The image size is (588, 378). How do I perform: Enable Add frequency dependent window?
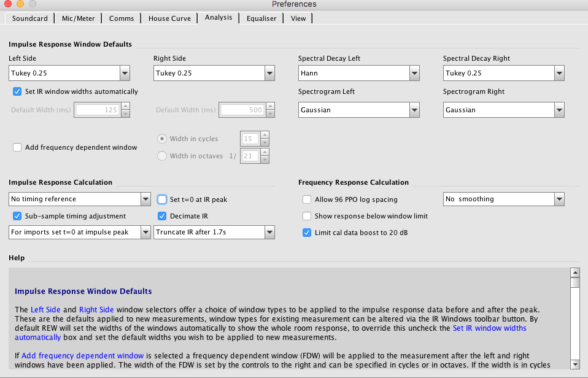point(17,147)
